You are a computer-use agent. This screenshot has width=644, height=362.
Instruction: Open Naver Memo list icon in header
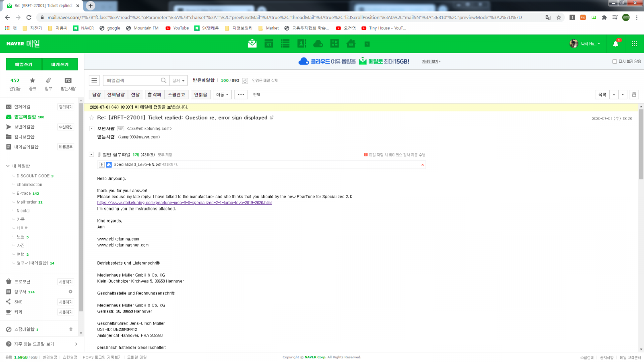coord(285,43)
